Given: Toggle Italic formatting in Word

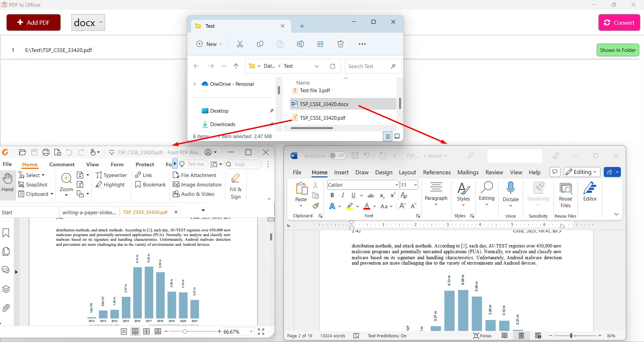Looking at the screenshot, I should (343, 195).
